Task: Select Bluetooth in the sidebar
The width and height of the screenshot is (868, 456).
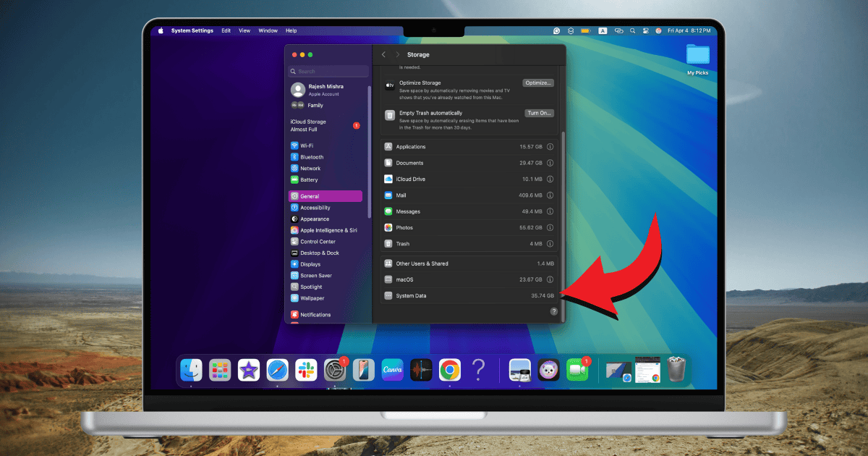Action: pyautogui.click(x=312, y=157)
